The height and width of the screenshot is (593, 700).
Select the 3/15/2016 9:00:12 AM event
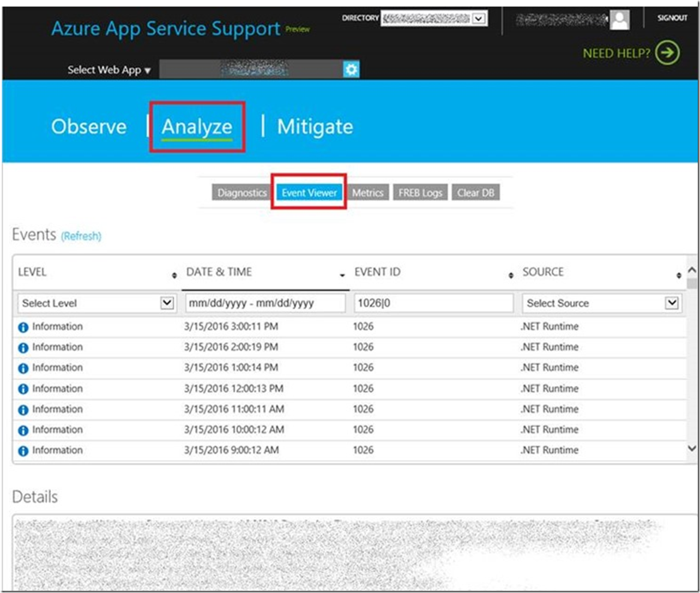pyautogui.click(x=349, y=451)
